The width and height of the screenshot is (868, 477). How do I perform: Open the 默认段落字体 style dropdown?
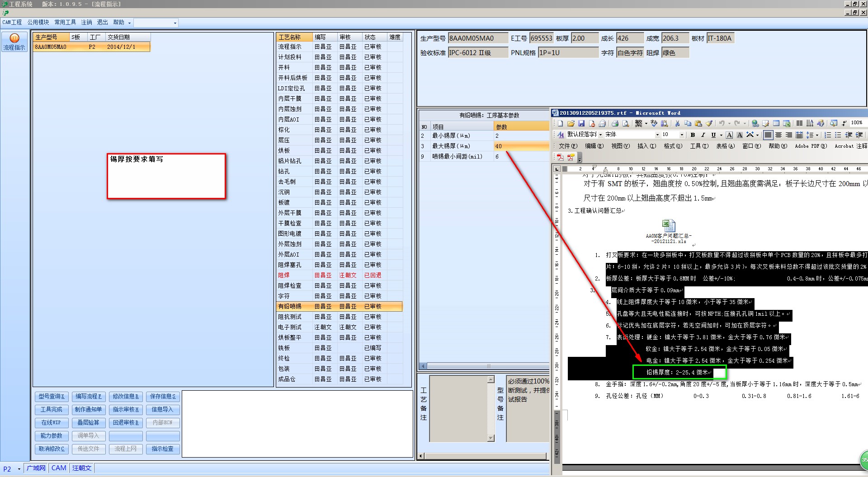(600, 135)
